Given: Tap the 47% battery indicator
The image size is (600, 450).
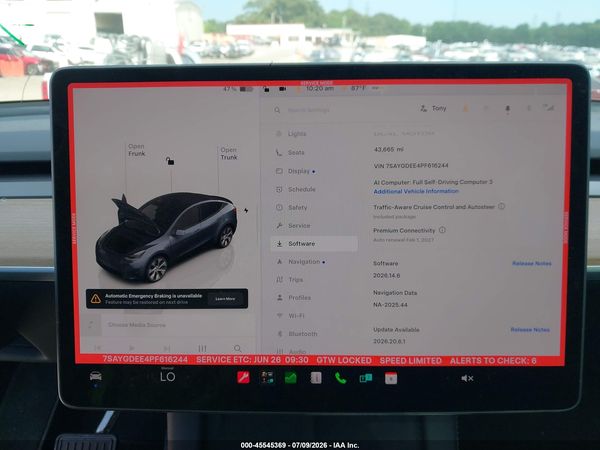Looking at the screenshot, I should [x=238, y=89].
